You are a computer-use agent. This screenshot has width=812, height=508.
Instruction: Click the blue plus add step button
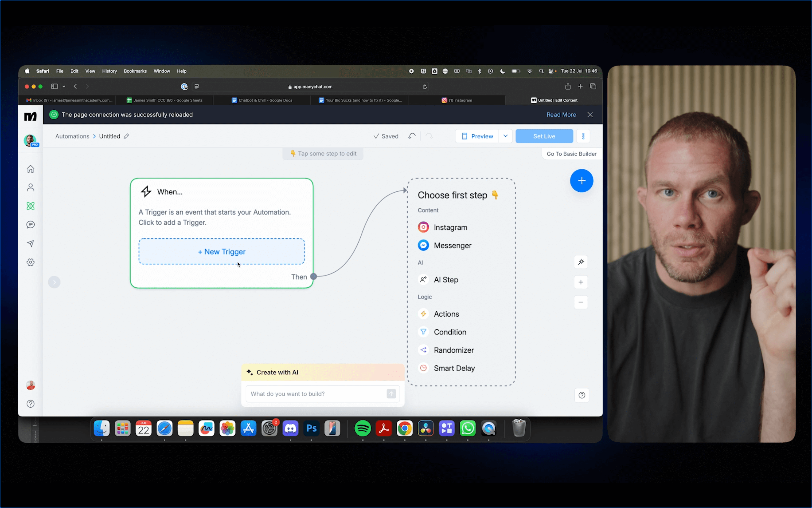click(582, 181)
